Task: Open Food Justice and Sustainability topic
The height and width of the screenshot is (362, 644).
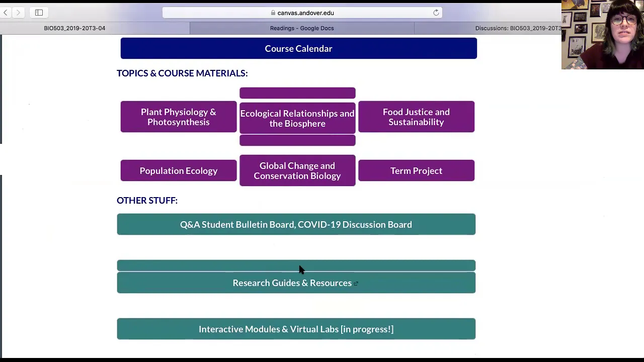Action: (416, 117)
